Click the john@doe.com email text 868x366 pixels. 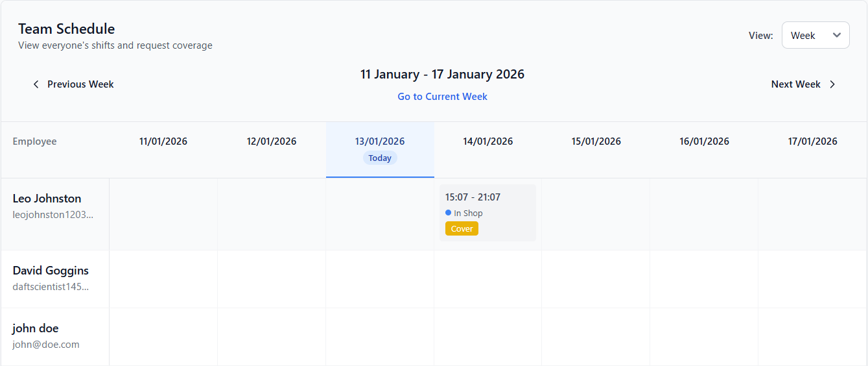(x=45, y=345)
